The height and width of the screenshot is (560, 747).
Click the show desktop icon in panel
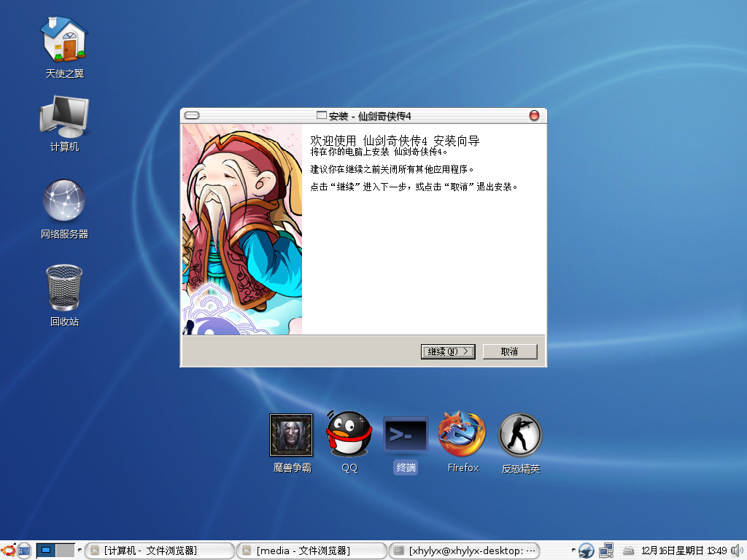[x=24, y=551]
